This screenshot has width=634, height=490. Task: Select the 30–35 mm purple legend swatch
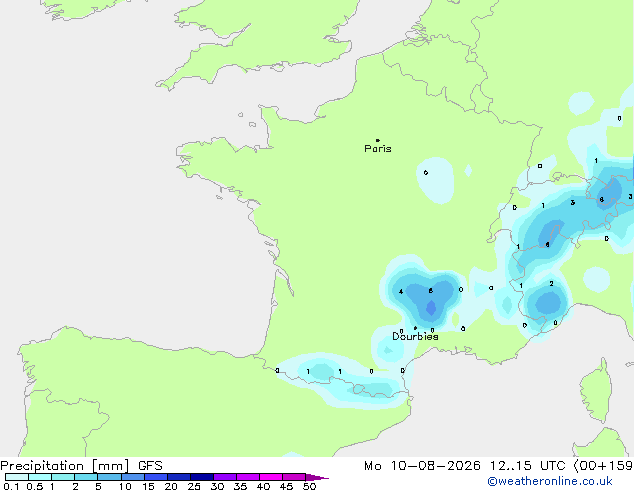[x=225, y=477]
